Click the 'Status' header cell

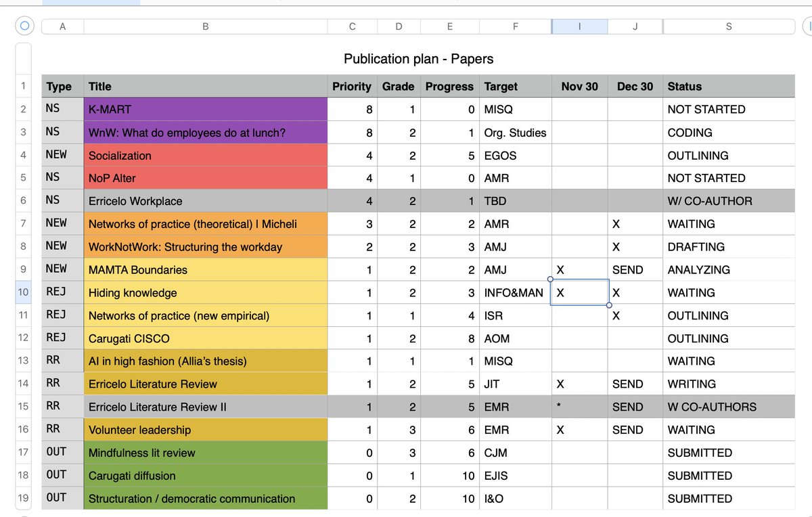pyautogui.click(x=729, y=87)
